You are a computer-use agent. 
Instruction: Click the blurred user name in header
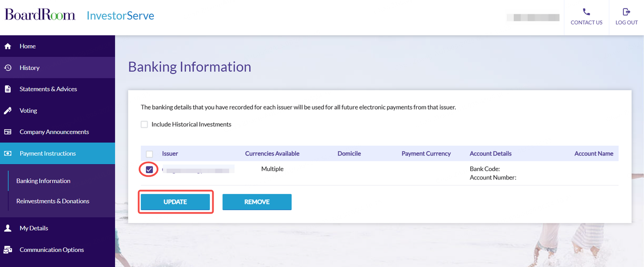[533, 18]
